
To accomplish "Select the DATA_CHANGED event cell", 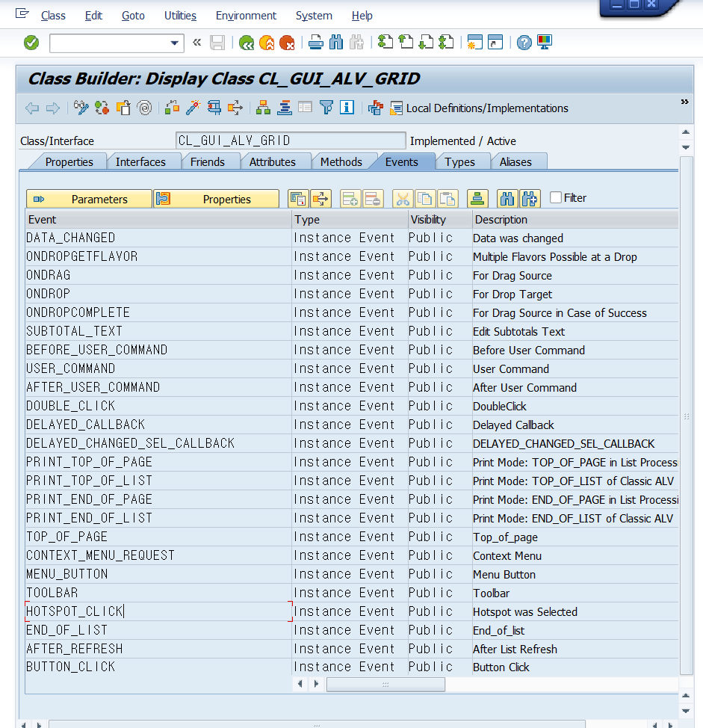I will tap(158, 238).
